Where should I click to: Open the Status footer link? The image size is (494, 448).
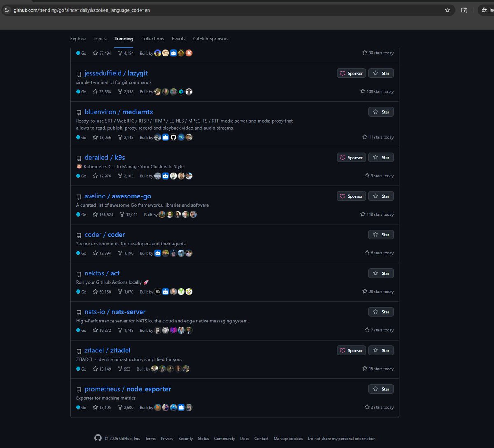point(203,439)
